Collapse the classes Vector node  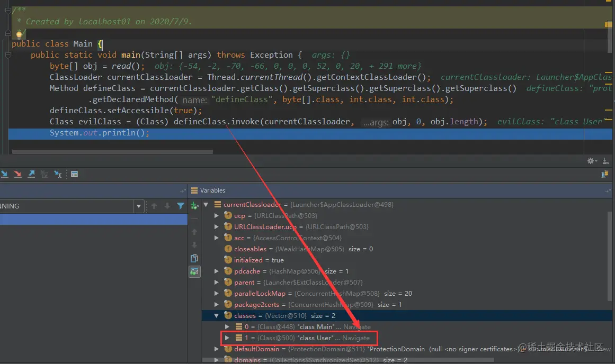[x=217, y=315]
